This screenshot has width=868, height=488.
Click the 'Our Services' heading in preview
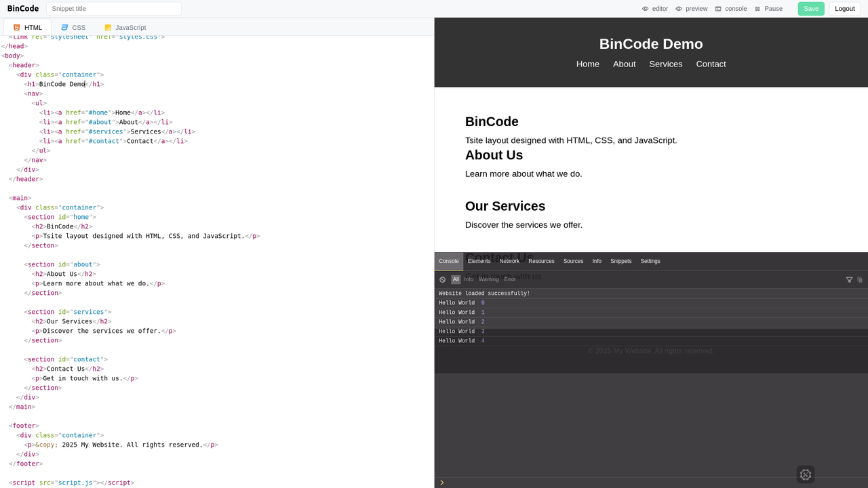pos(505,206)
